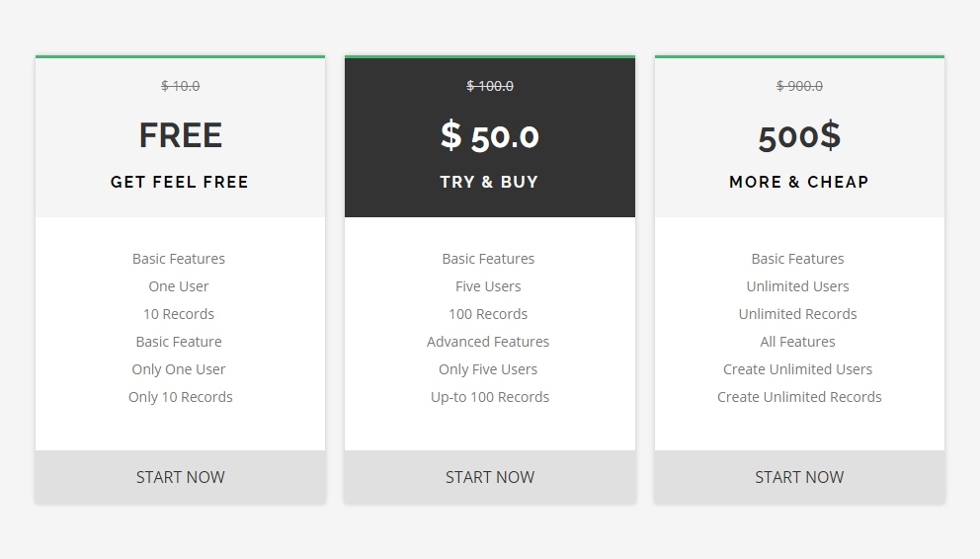980x559 pixels.
Task: Click the struck-through $ 100.0 price
Action: 490,86
